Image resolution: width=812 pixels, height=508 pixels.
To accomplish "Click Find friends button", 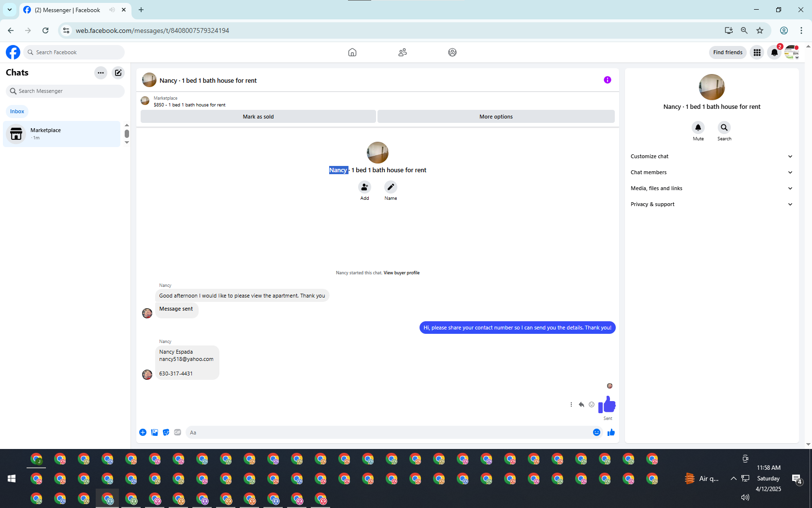I will pos(728,52).
